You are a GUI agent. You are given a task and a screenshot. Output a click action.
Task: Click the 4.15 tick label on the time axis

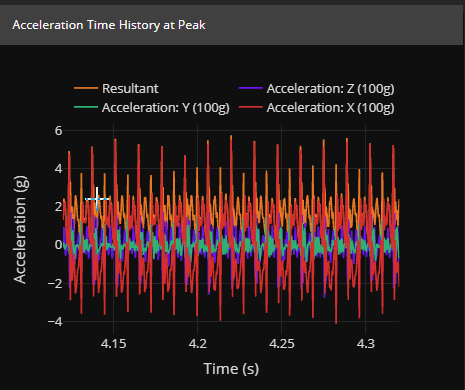[114, 343]
